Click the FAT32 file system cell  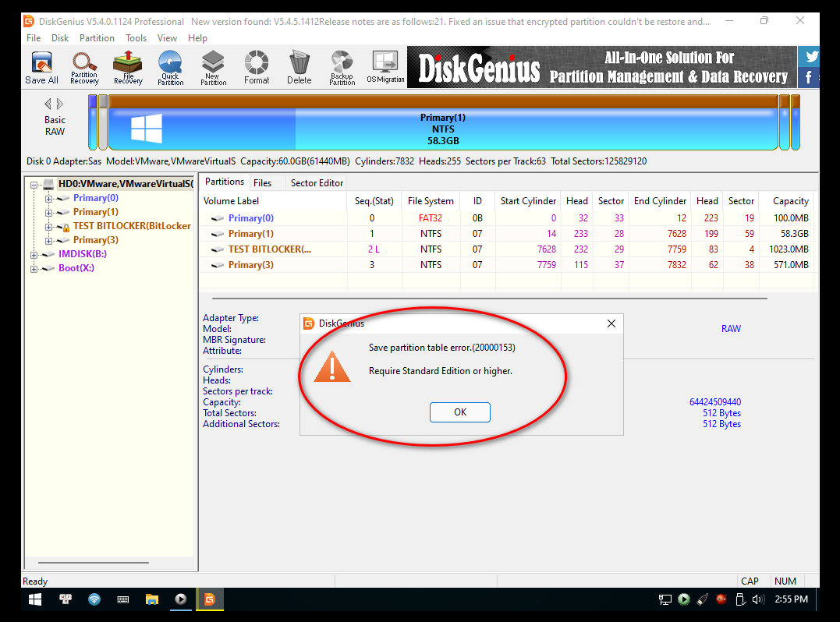[431, 218]
